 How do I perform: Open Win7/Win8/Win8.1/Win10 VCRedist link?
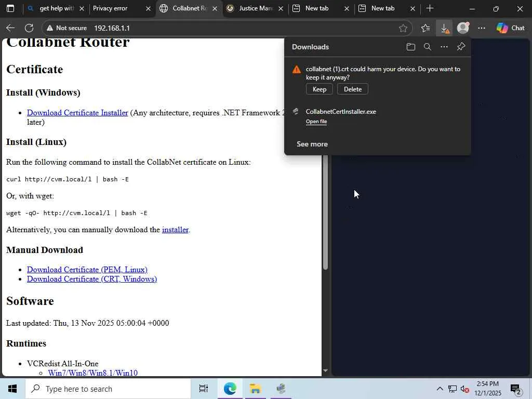[x=92, y=373]
